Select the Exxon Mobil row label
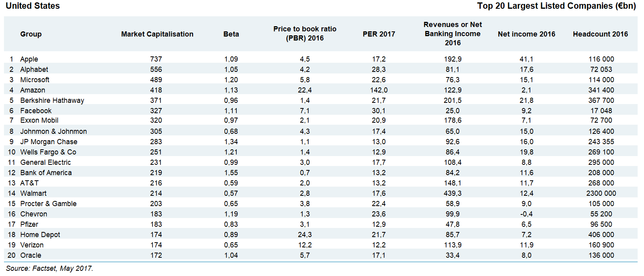Screen dimensions: 644x276 point(39,120)
